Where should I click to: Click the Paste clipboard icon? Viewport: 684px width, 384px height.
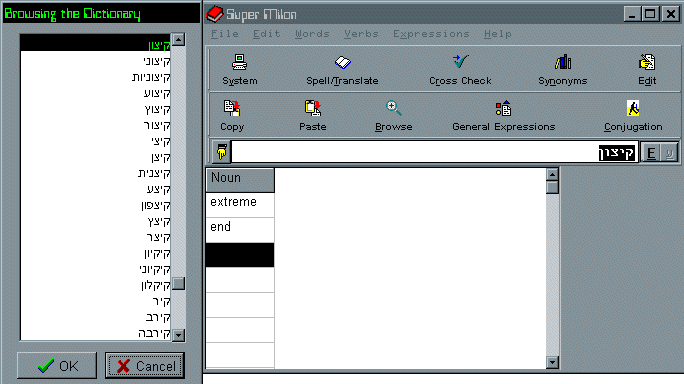point(313,108)
